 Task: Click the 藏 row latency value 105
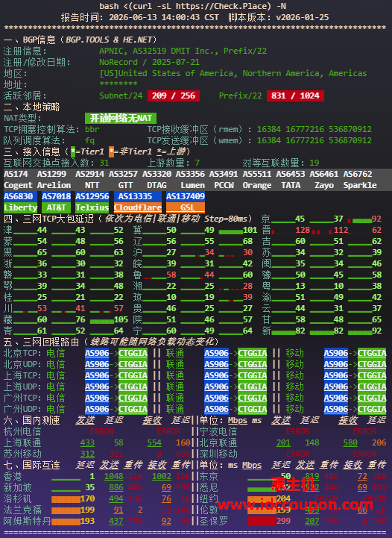(121, 320)
